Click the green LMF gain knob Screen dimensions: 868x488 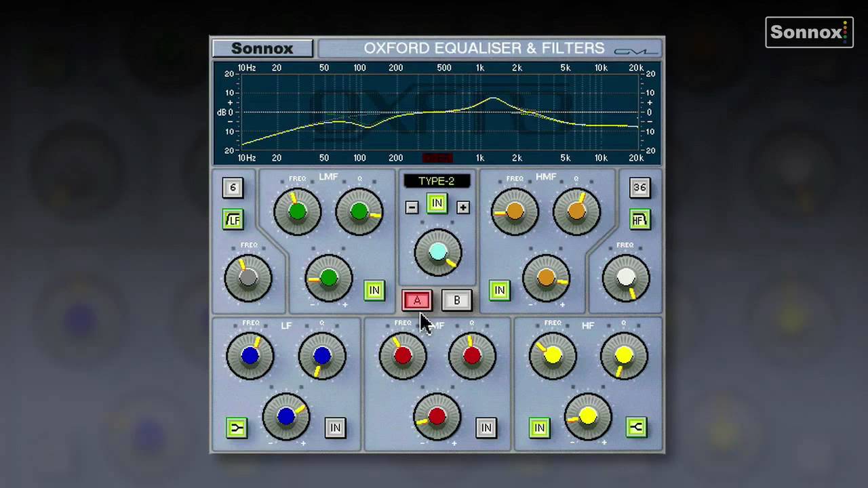click(329, 278)
